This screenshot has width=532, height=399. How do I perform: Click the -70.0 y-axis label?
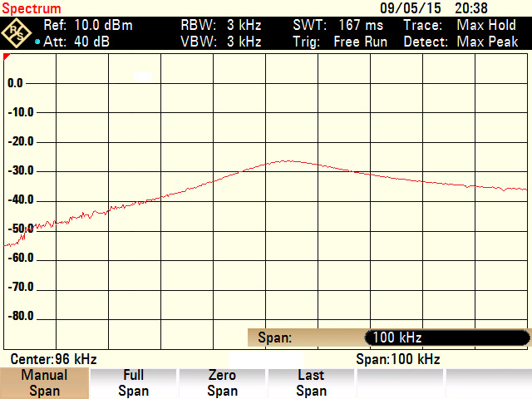pos(21,287)
